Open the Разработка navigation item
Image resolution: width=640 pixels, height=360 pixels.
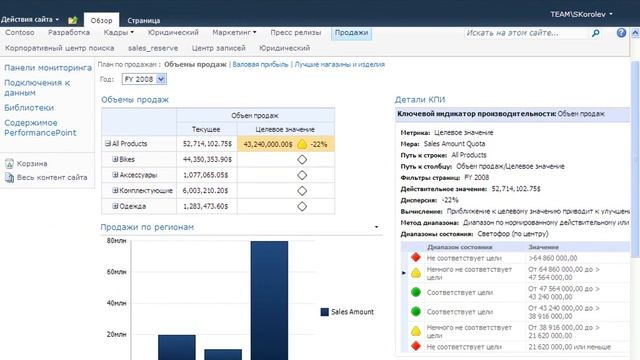coord(69,32)
